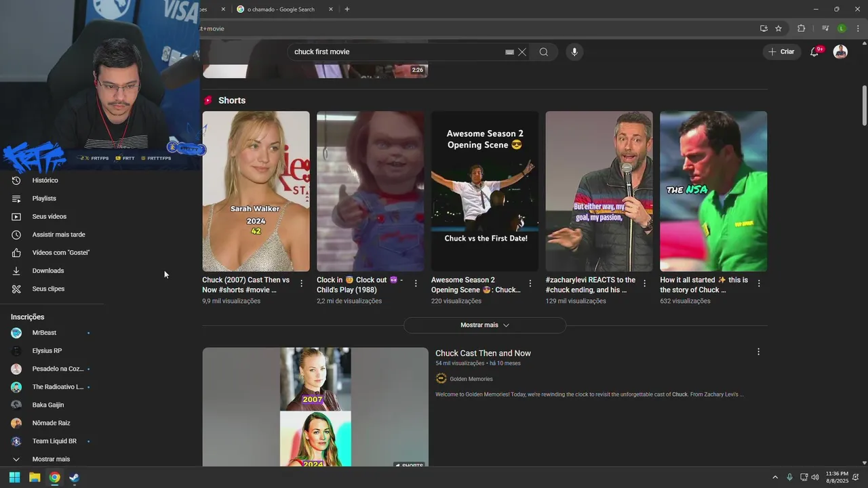
Task: Click Chrome icon in taskbar
Action: 54,477
